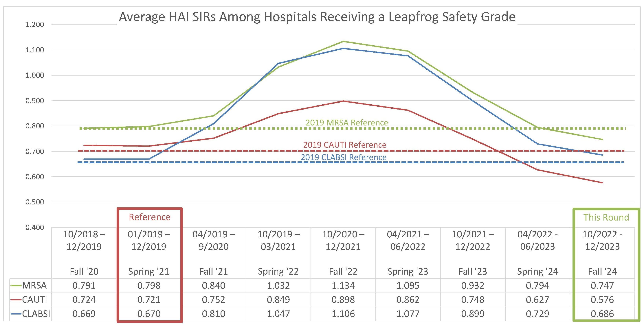Click the red Reference box label
The image size is (644, 331).
[x=150, y=217]
